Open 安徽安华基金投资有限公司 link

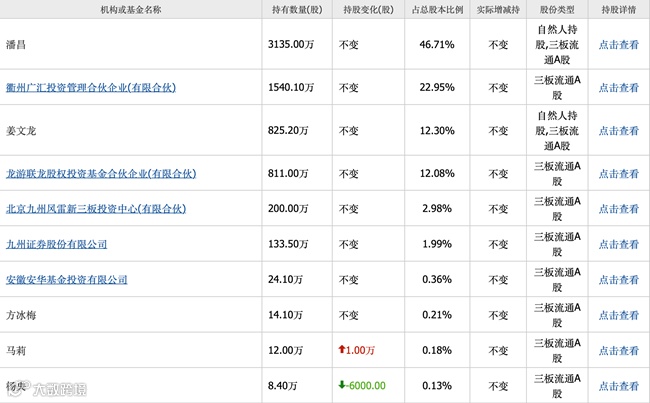(x=66, y=280)
